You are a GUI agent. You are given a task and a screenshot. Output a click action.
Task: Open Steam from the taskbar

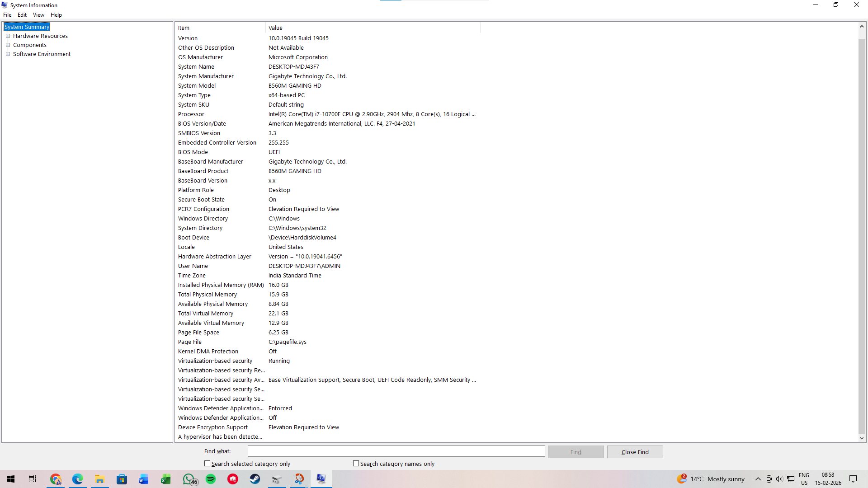click(x=255, y=479)
